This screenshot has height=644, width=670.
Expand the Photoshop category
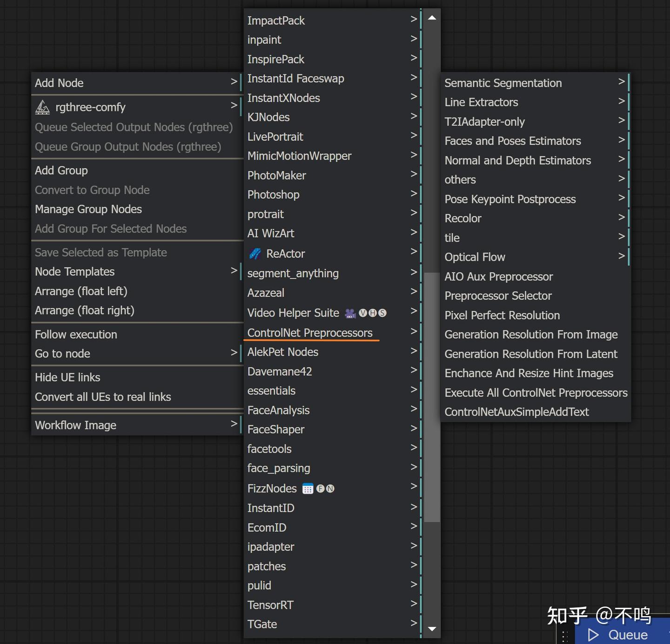point(333,194)
